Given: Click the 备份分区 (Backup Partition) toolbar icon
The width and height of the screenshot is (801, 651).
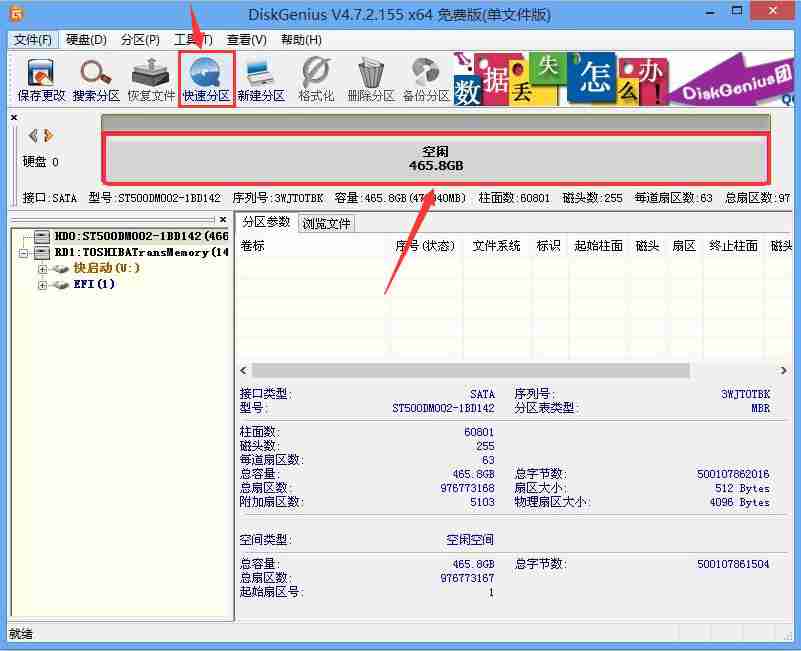Looking at the screenshot, I should point(426,80).
